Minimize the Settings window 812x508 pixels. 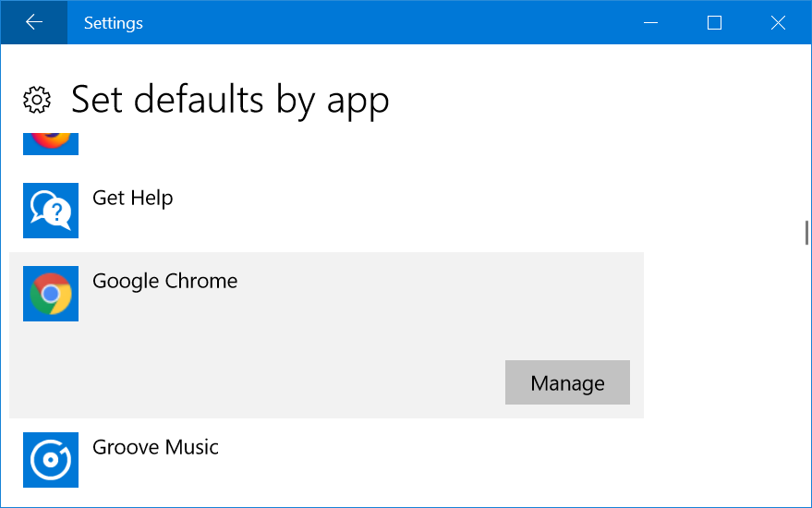click(x=651, y=22)
